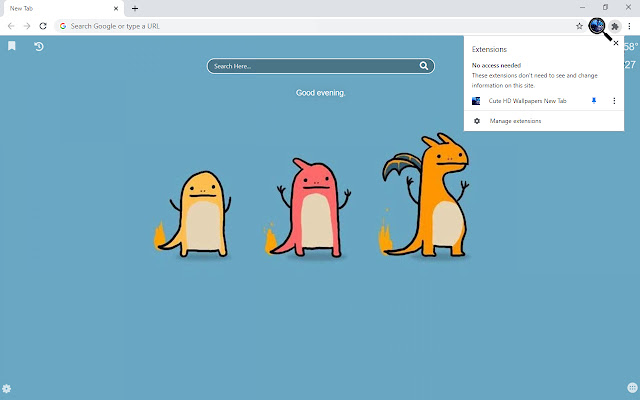Click the Cute HD Wallpapers extension toolbar icon
The height and width of the screenshot is (400, 640).
pyautogui.click(x=597, y=26)
